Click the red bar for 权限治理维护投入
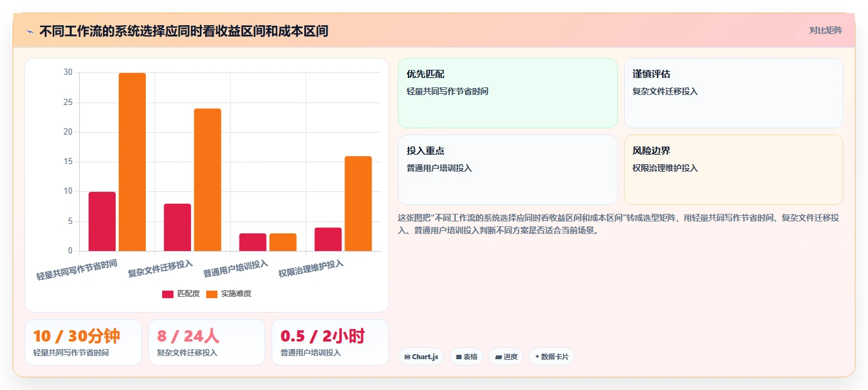Screen dimensions: 868x390 tap(328, 240)
